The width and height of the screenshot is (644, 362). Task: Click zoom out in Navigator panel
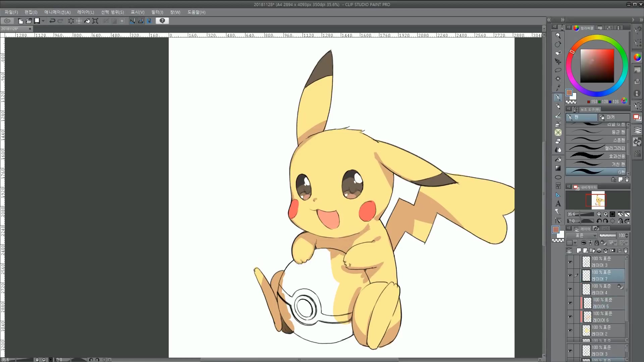(x=599, y=214)
